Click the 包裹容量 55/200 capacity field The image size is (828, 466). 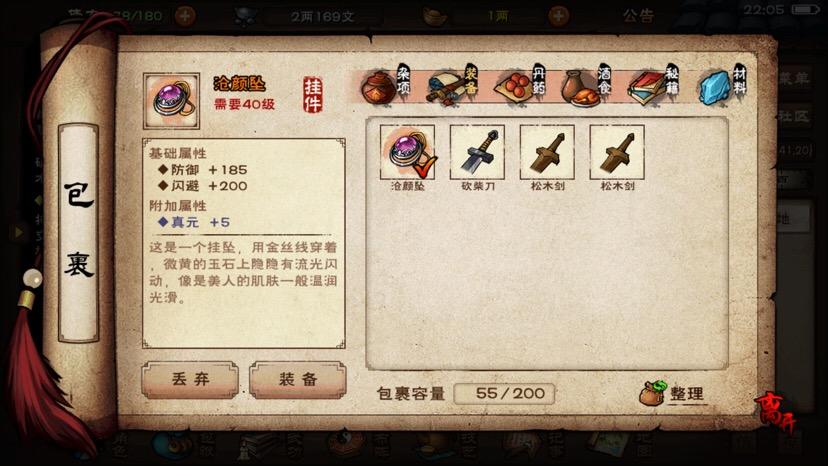click(x=504, y=394)
